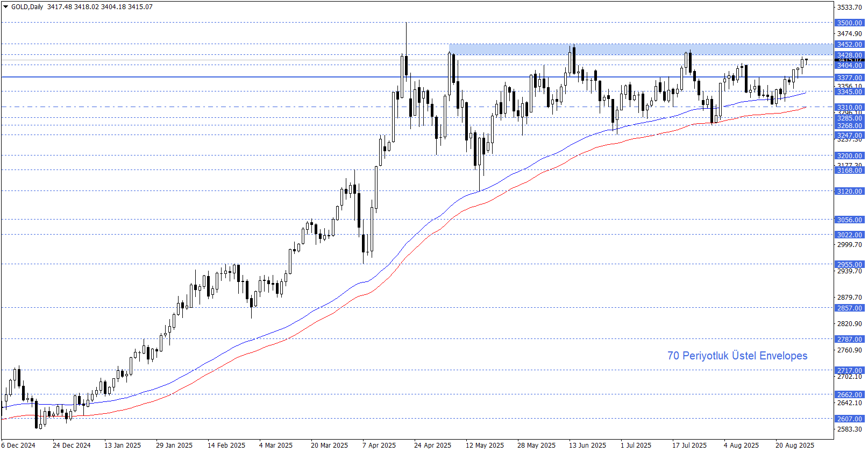Click the solid blue horizontal line at 3377.00
The image size is (868, 452).
click(417, 77)
